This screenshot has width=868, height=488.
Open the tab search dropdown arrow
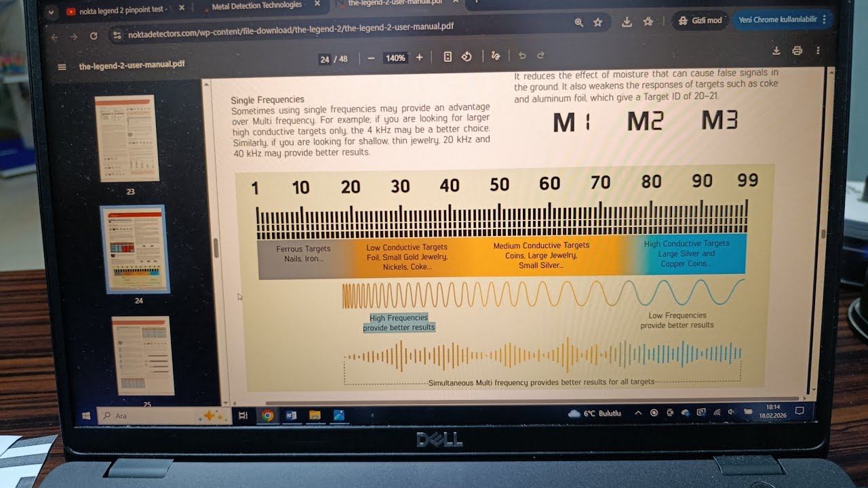51,12
